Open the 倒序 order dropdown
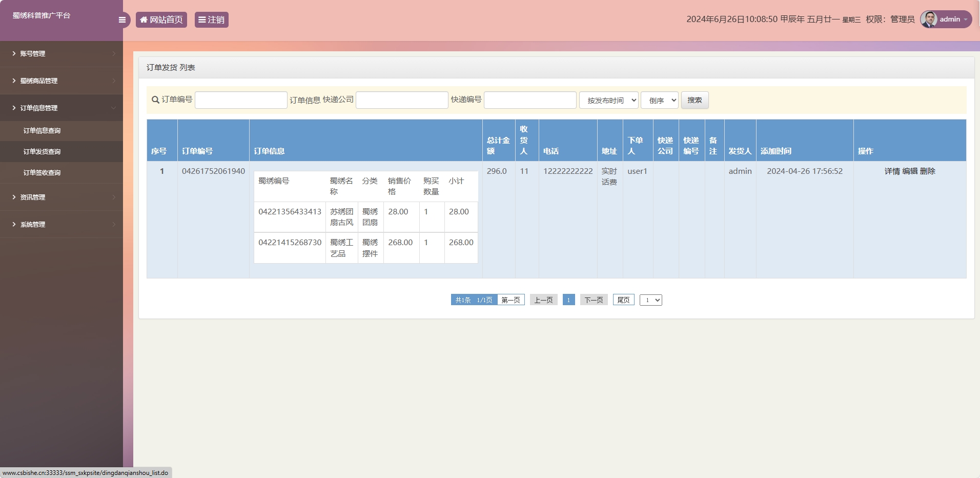980x478 pixels. 659,101
